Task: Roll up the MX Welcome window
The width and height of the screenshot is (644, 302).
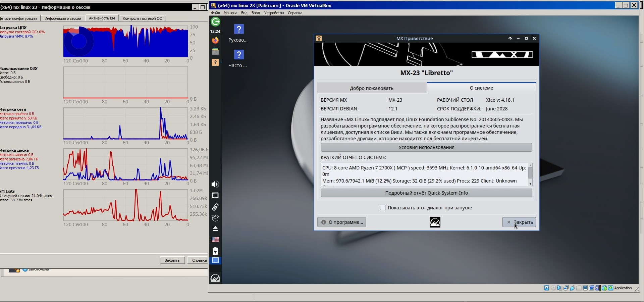Action: 510,38
